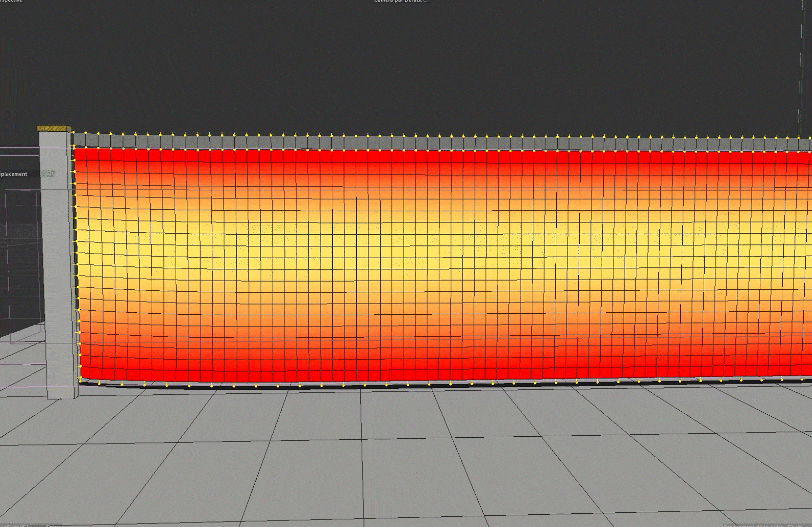812x527 pixels.
Task: Click the "Déplacement" HUD label
Action: [14, 174]
